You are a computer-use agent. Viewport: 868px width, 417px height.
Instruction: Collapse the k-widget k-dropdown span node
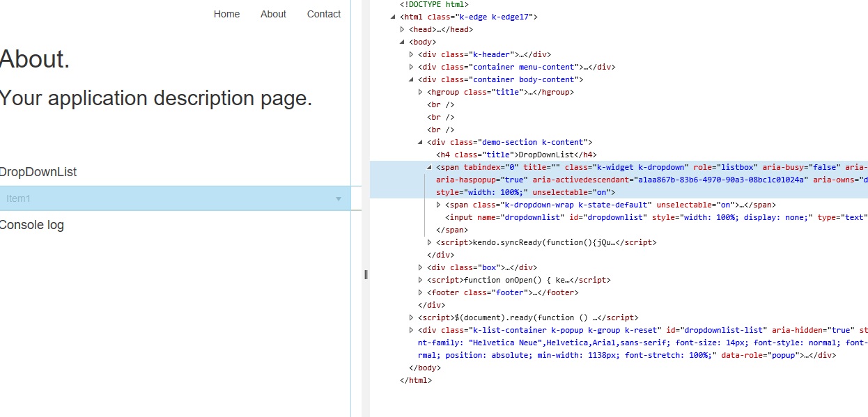[430, 167]
